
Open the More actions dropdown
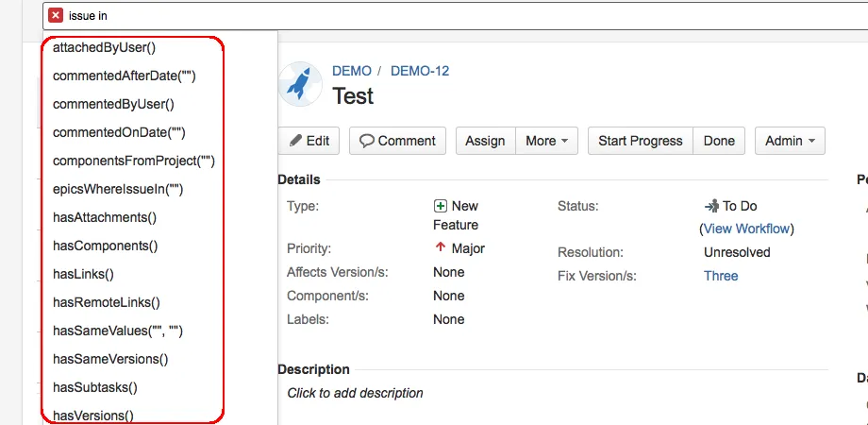(x=547, y=141)
